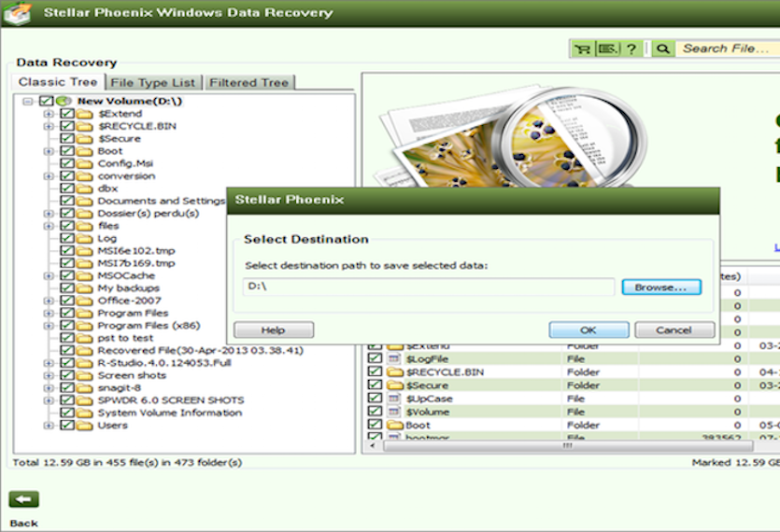Expand the files folder node
This screenshot has width=780, height=532.
(x=49, y=226)
